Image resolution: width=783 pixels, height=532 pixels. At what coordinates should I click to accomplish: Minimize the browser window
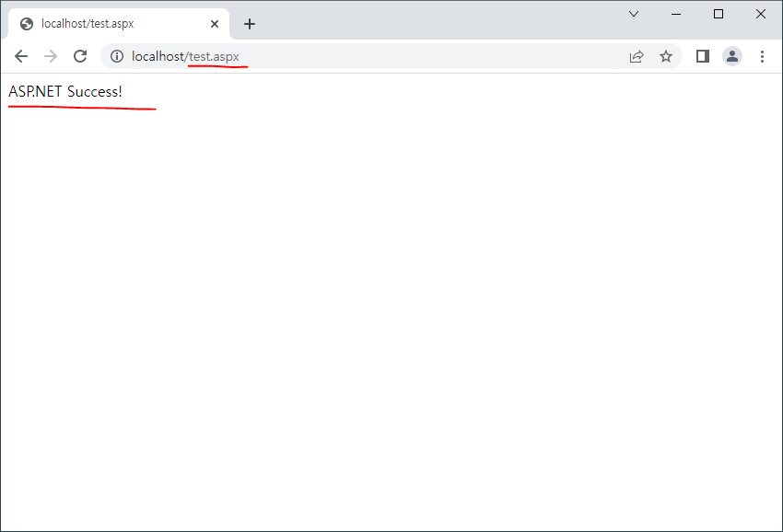(676, 14)
